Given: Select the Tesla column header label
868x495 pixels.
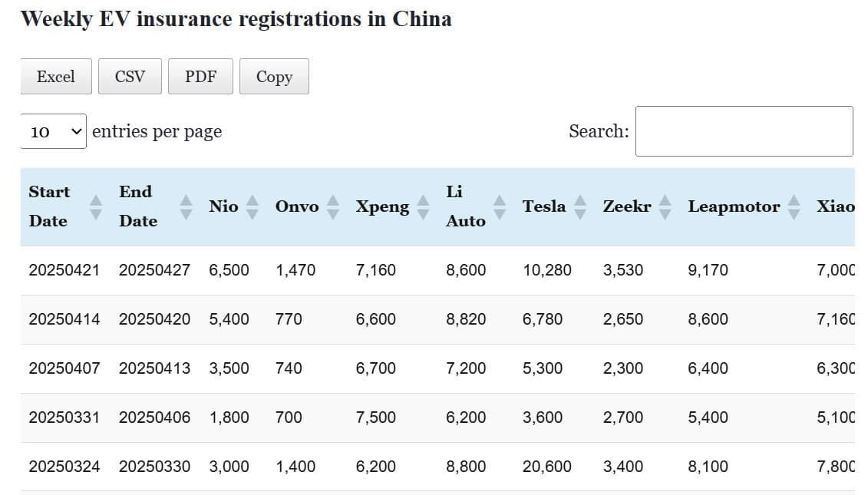Looking at the screenshot, I should (543, 206).
